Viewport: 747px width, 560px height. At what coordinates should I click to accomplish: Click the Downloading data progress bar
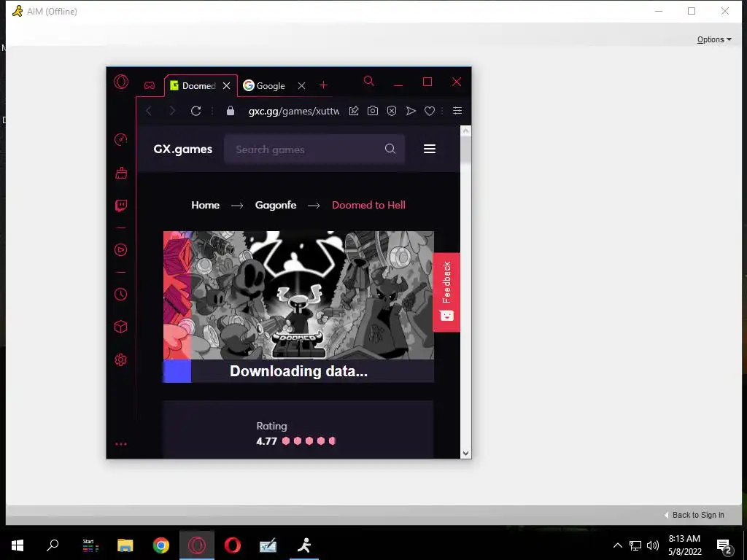tap(298, 371)
